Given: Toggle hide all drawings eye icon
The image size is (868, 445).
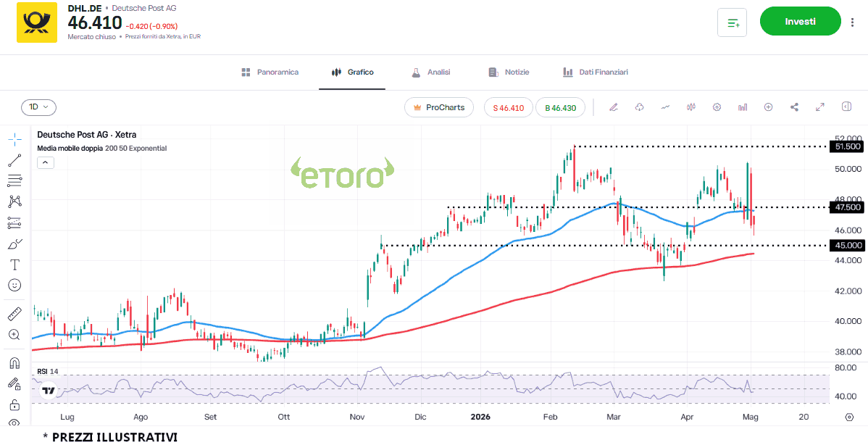Looking at the screenshot, I should 15,423.
